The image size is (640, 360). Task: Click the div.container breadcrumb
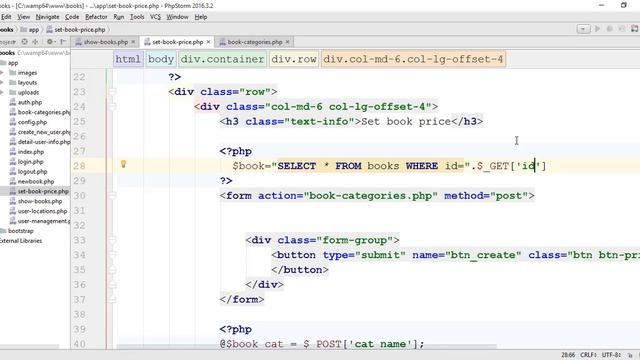(222, 59)
